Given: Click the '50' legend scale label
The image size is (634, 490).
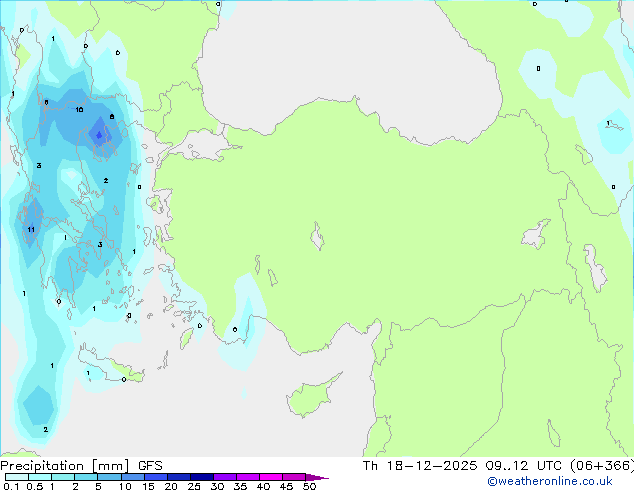Looking at the screenshot, I should tap(309, 486).
